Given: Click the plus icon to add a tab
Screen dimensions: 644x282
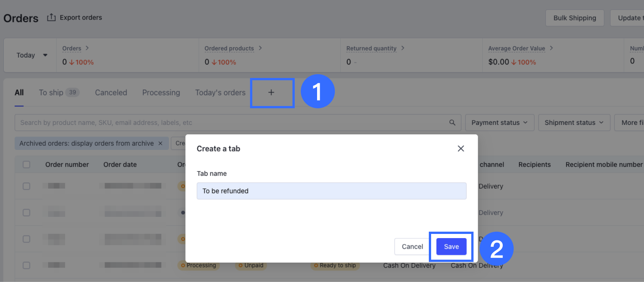Looking at the screenshot, I should (271, 92).
